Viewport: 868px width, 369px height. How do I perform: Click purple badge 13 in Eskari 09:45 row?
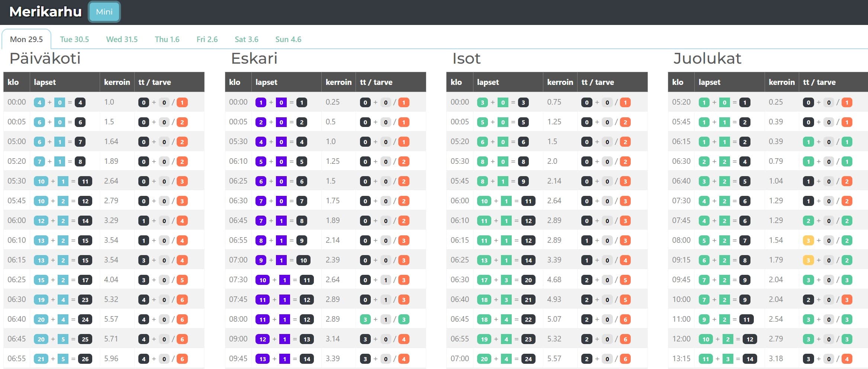pos(263,359)
